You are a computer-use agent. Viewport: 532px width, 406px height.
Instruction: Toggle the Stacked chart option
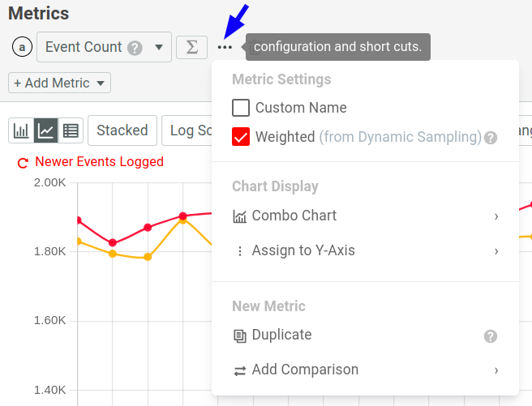point(122,130)
